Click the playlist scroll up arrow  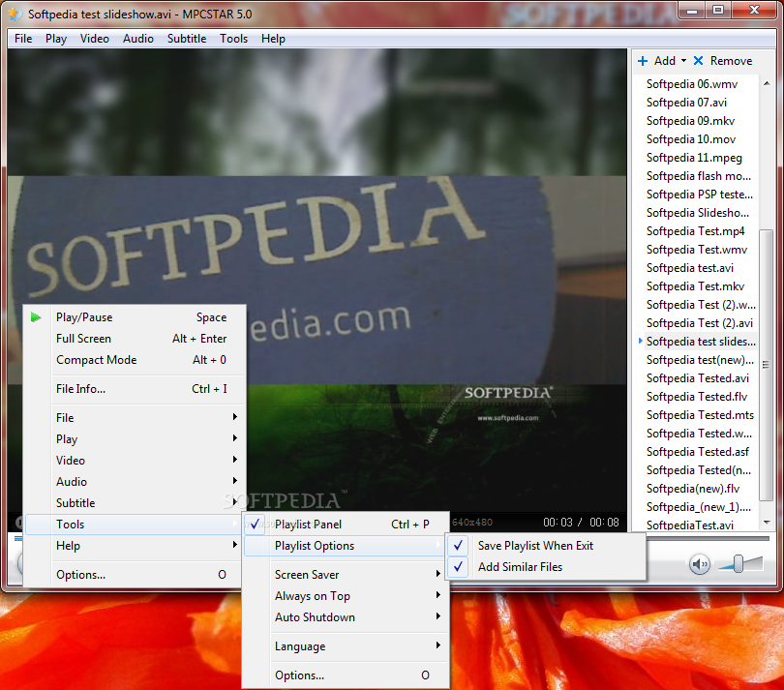click(767, 83)
